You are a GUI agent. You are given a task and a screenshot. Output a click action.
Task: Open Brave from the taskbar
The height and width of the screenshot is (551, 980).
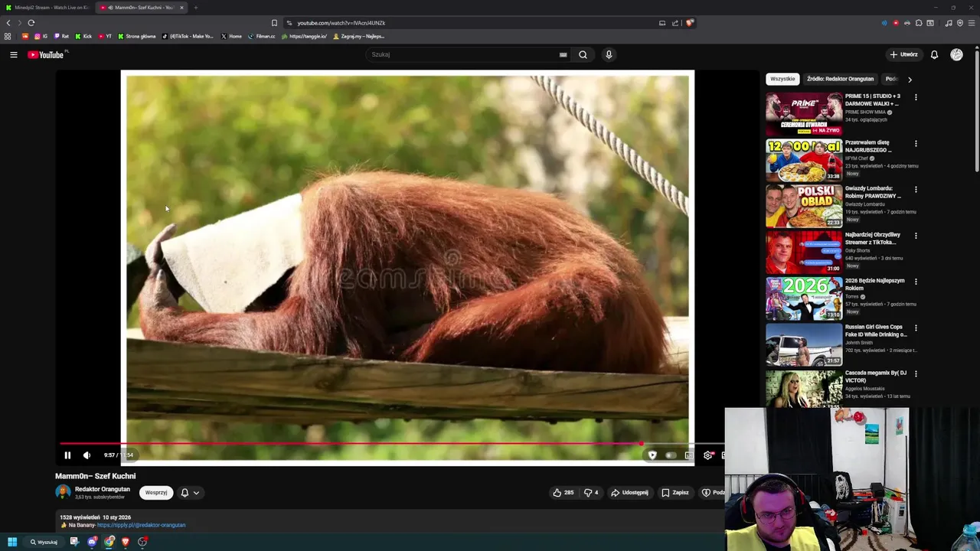coord(126,542)
